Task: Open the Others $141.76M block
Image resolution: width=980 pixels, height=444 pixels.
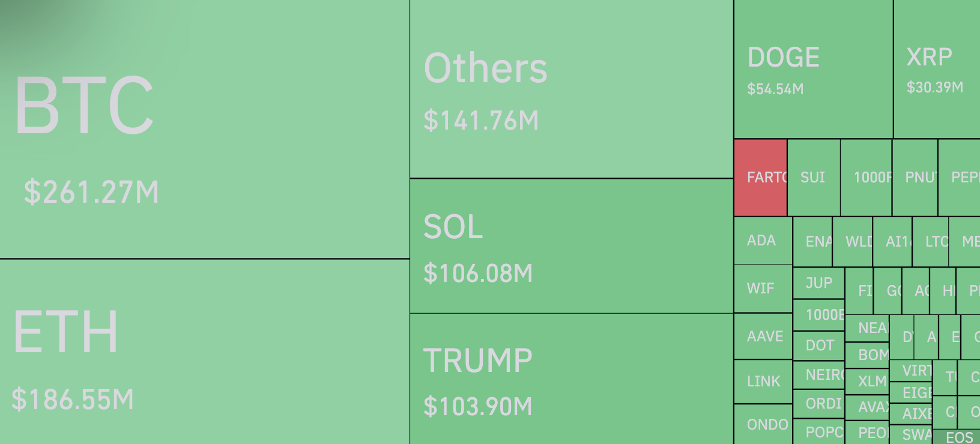Action: 571,89
